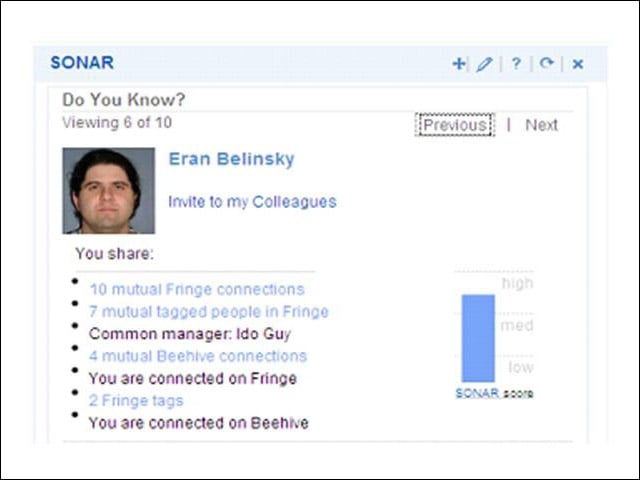Image resolution: width=640 pixels, height=480 pixels.
Task: Open the pencil edit icon
Action: pyautogui.click(x=484, y=64)
